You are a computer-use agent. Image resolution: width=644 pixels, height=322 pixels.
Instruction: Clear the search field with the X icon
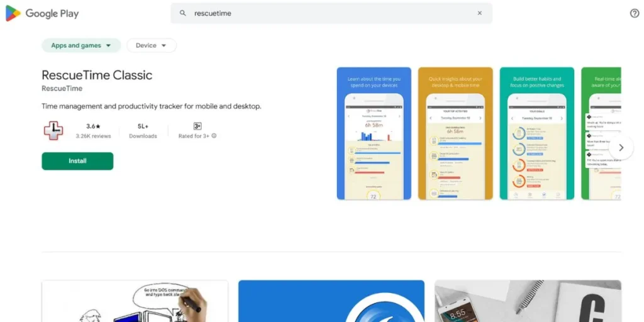coord(479,13)
